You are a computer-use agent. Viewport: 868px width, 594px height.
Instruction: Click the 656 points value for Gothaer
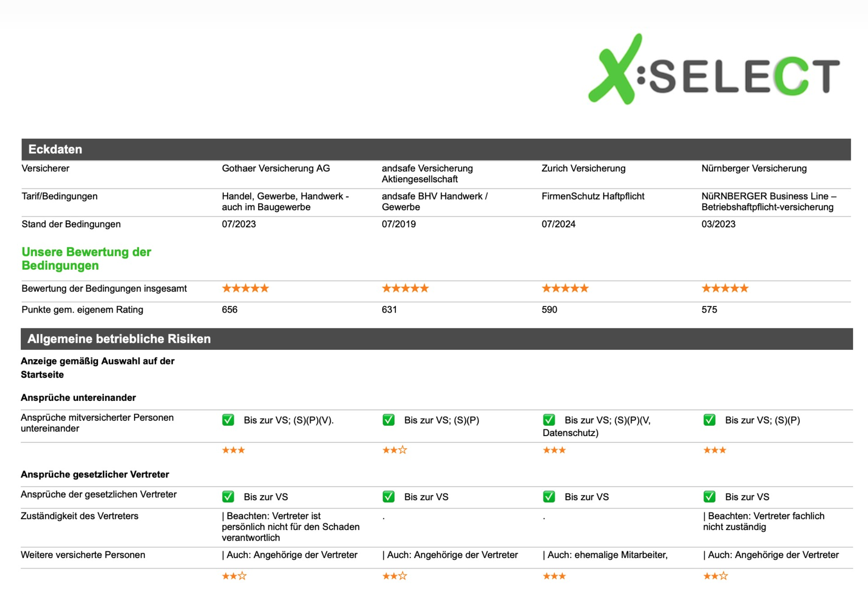click(x=230, y=310)
